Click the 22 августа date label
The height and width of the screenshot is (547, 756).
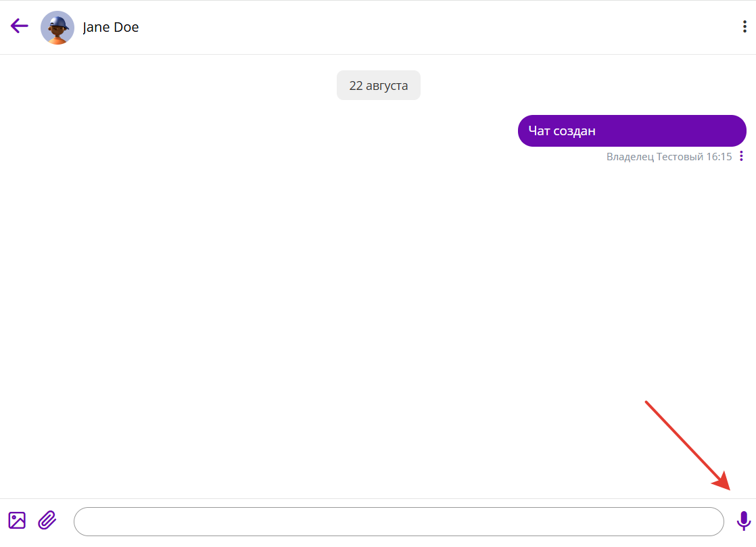(379, 85)
